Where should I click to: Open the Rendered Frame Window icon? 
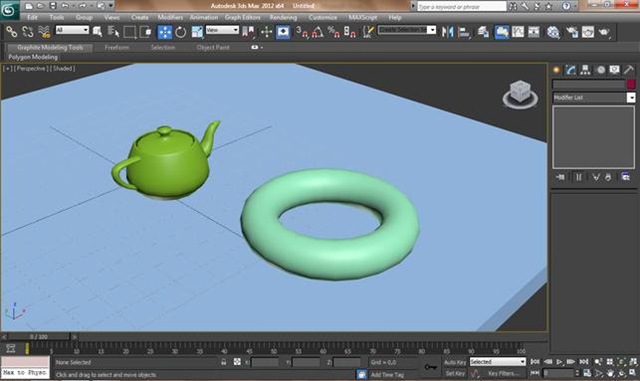click(x=588, y=32)
